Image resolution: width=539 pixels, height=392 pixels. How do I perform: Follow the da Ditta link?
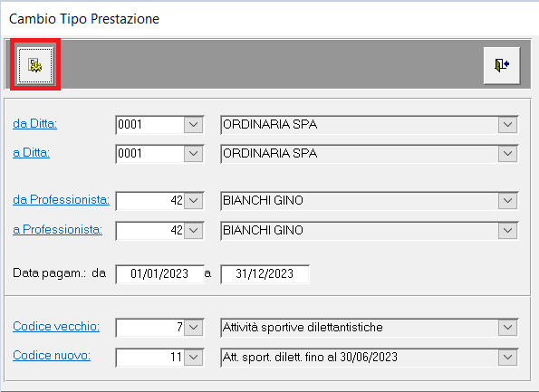pos(35,123)
